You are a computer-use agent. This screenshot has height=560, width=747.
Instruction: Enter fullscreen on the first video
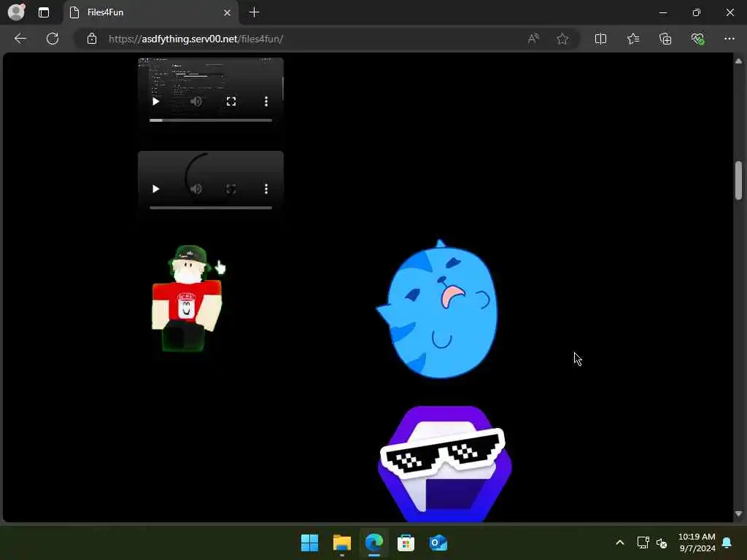pos(231,101)
